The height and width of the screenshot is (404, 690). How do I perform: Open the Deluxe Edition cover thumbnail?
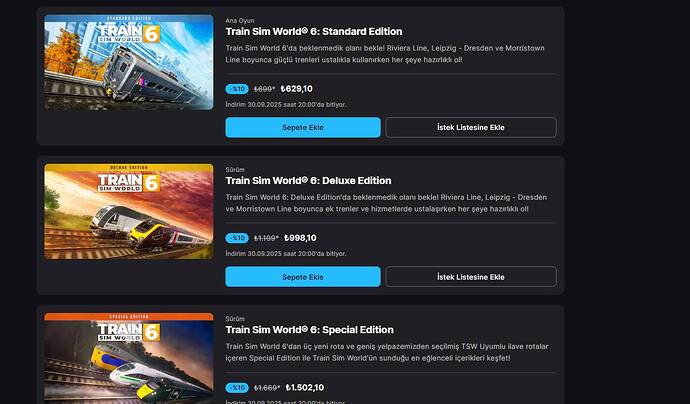(x=128, y=212)
